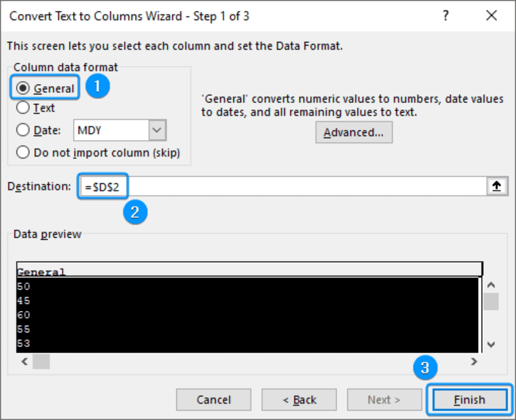Enable the Date column format option

pyautogui.click(x=23, y=130)
